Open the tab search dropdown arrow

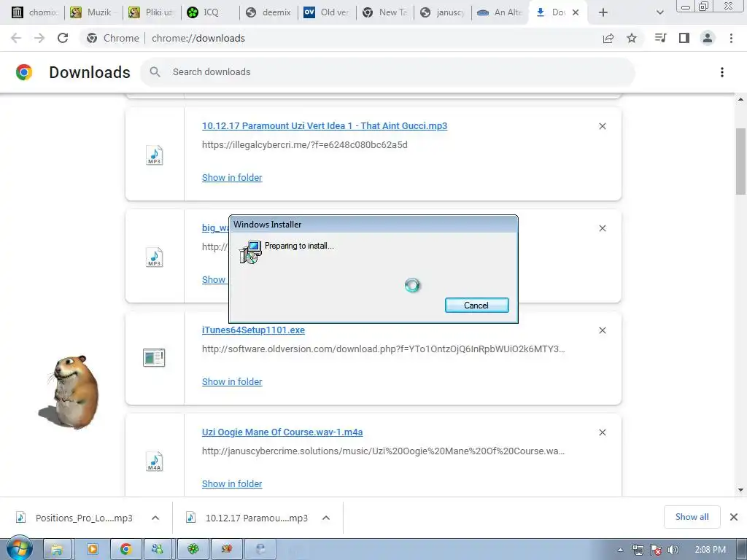point(659,12)
